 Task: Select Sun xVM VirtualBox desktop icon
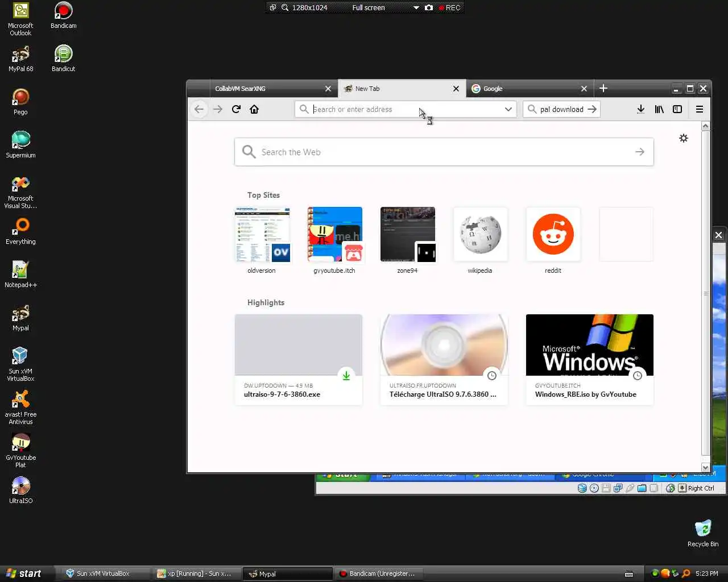20,364
